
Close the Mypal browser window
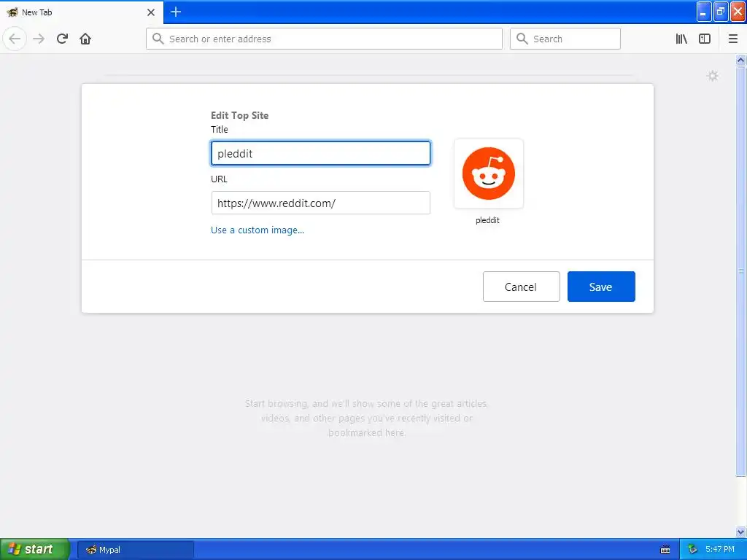(x=738, y=12)
